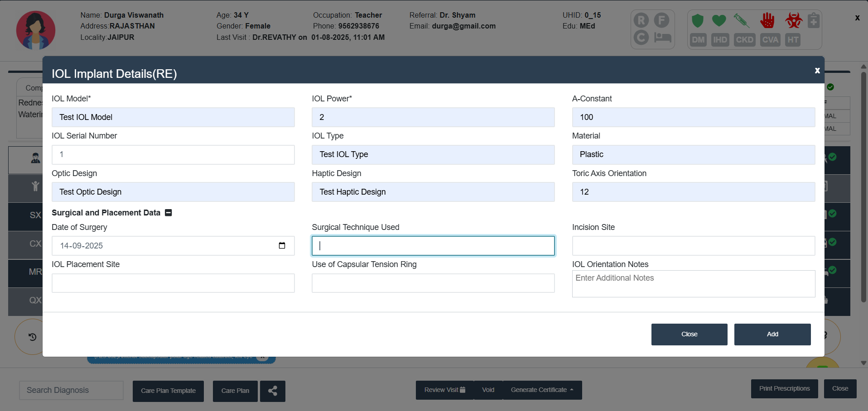Expand the Generate Certificate dropdown
This screenshot has width=868, height=411.
[542, 390]
